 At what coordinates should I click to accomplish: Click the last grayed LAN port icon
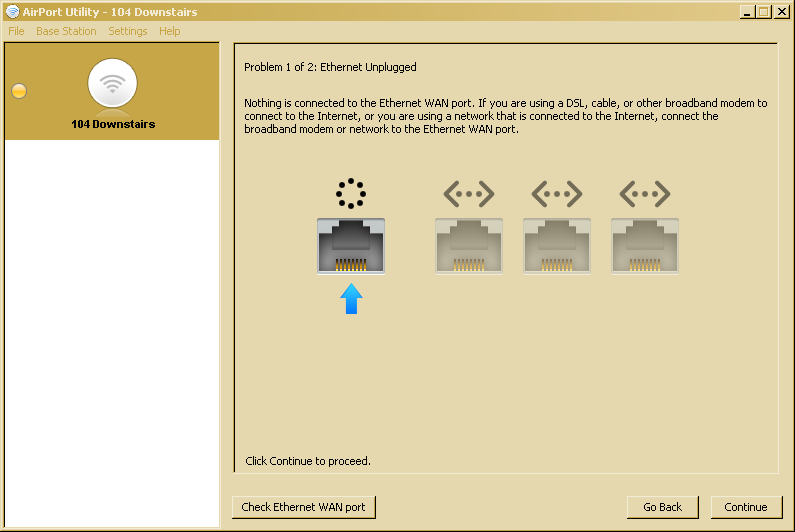tap(645, 246)
